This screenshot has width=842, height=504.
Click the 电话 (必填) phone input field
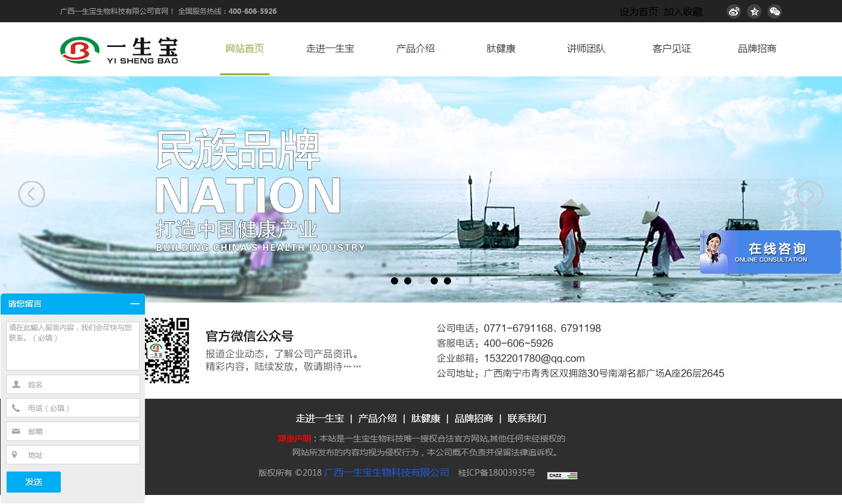[x=81, y=408]
